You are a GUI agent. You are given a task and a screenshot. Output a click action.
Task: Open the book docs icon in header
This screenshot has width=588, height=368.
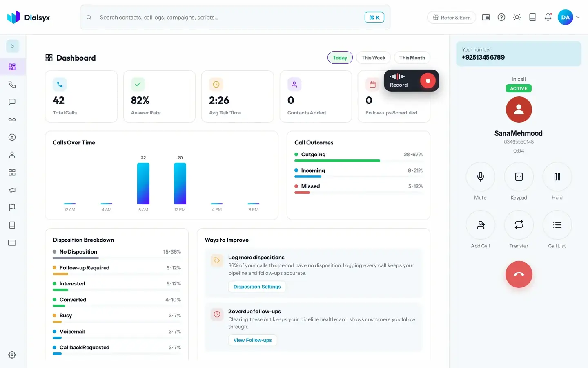(x=532, y=17)
